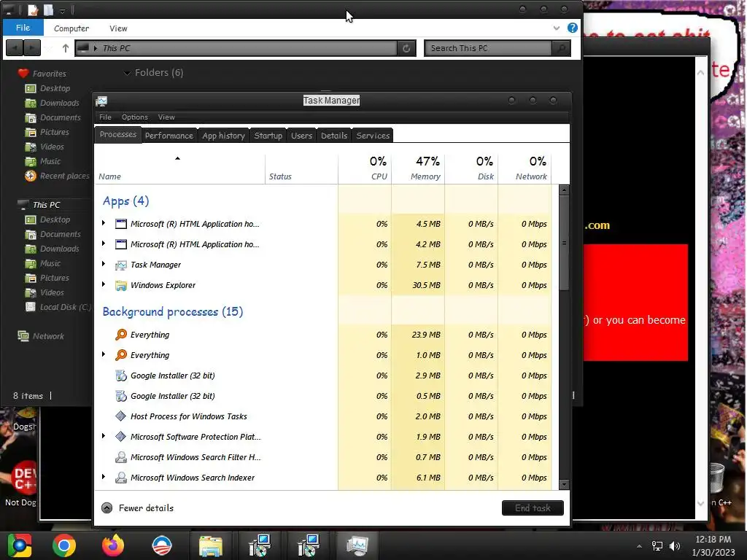Click the refresh icon in address bar
This screenshot has height=560, width=747.
406,48
